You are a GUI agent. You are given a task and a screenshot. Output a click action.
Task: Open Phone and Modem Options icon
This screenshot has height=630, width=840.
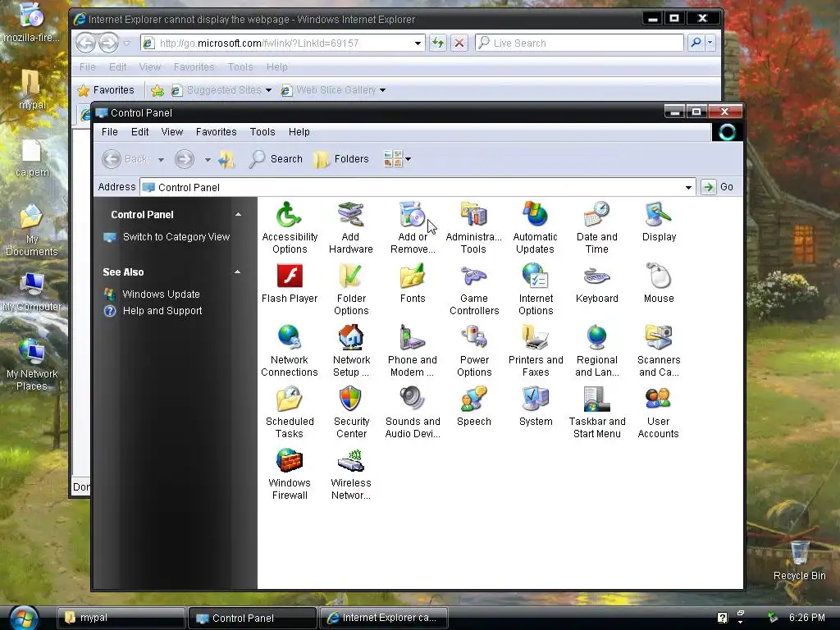[413, 350]
